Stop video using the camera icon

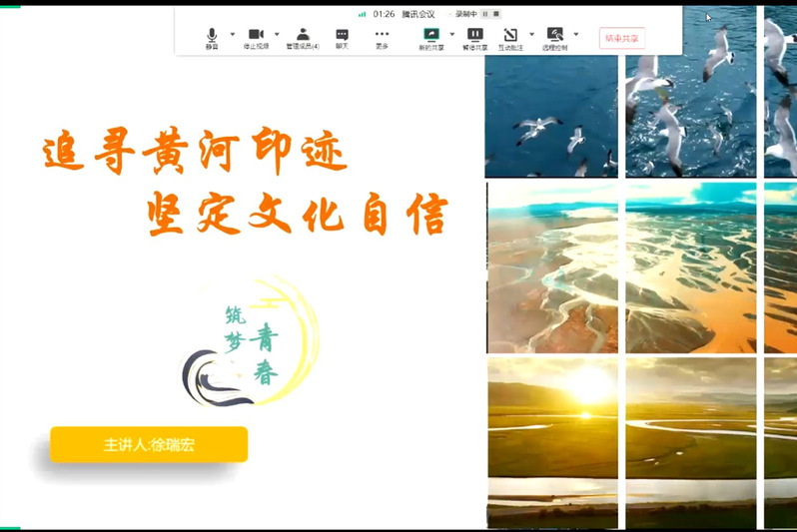[x=256, y=37]
